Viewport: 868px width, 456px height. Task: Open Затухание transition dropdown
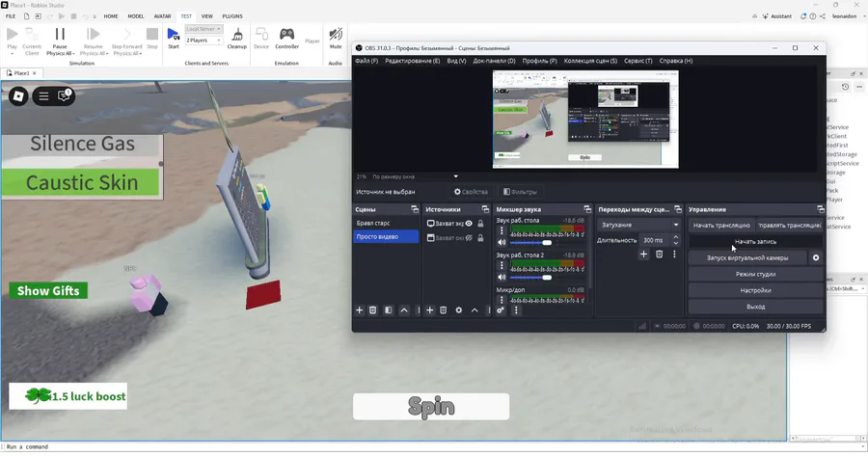639,226
